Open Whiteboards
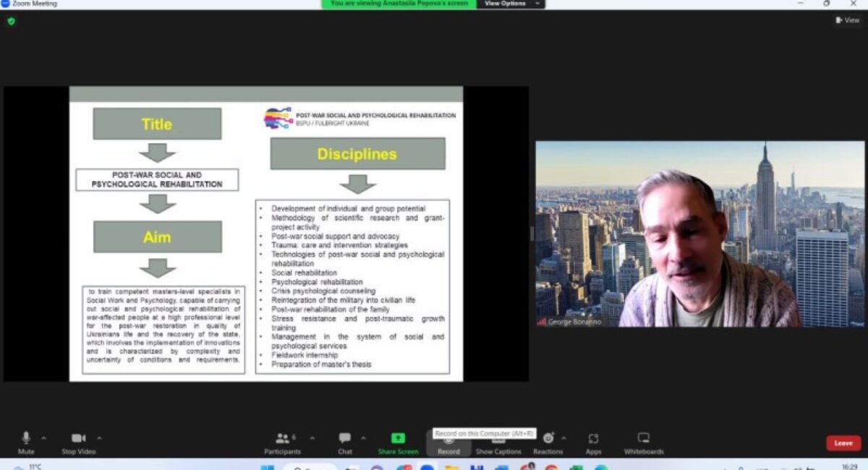868x470 pixels. [643, 441]
